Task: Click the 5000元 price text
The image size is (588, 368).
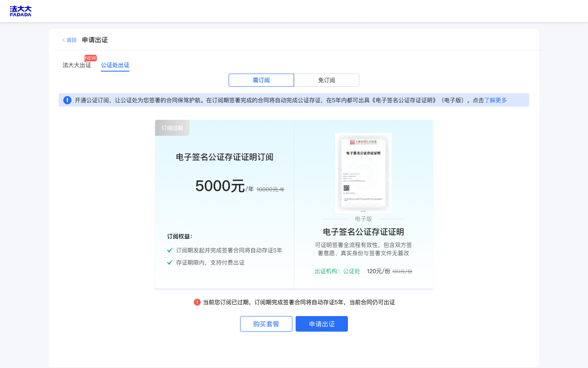Action: [220, 186]
